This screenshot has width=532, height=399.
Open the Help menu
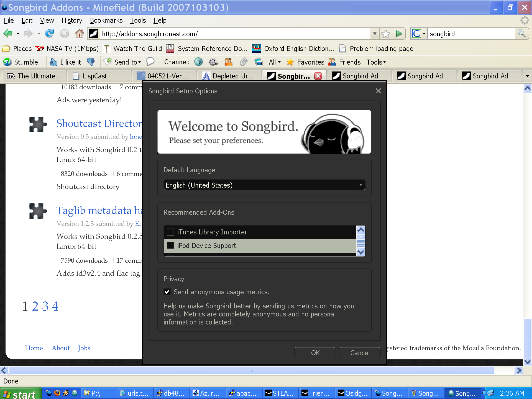coord(160,21)
